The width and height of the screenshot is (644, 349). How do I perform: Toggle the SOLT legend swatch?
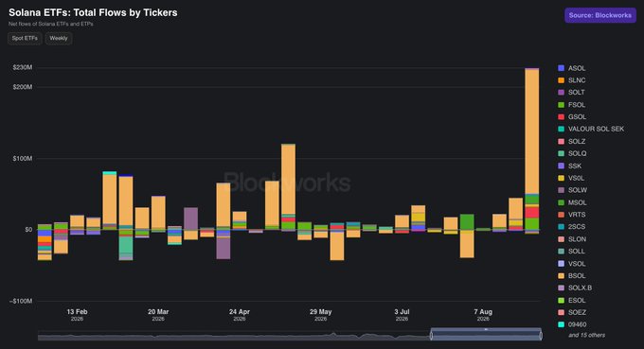[x=561, y=93]
